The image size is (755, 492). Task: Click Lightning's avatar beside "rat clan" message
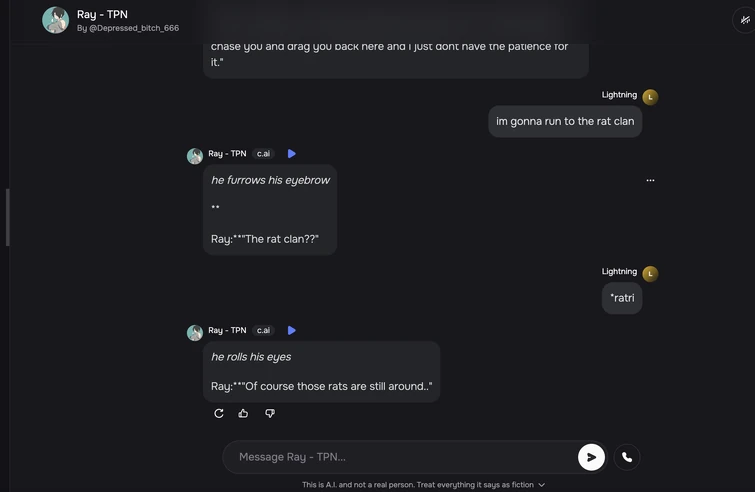(650, 97)
